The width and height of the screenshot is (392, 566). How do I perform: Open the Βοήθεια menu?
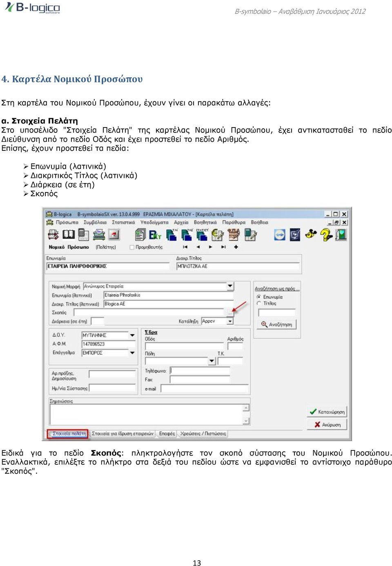click(260, 222)
